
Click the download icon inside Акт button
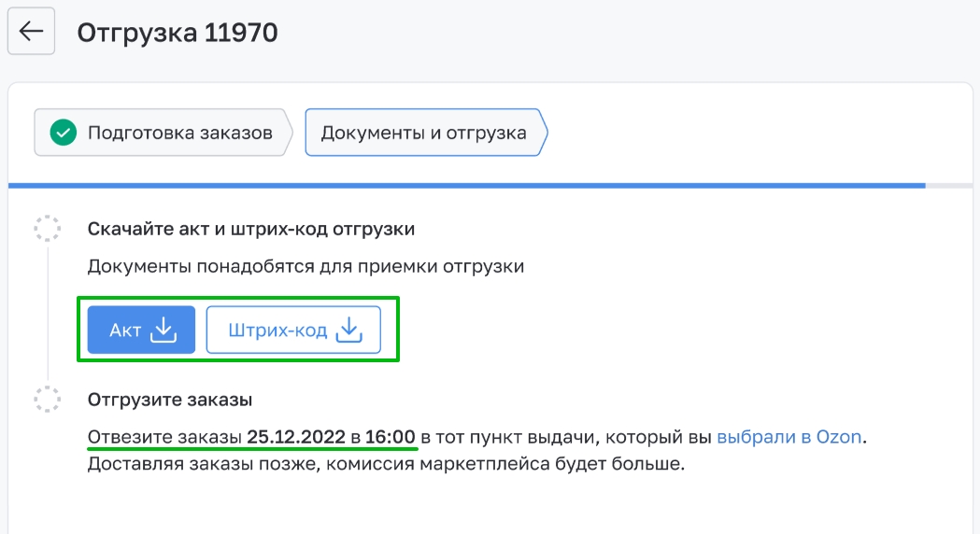click(x=163, y=330)
